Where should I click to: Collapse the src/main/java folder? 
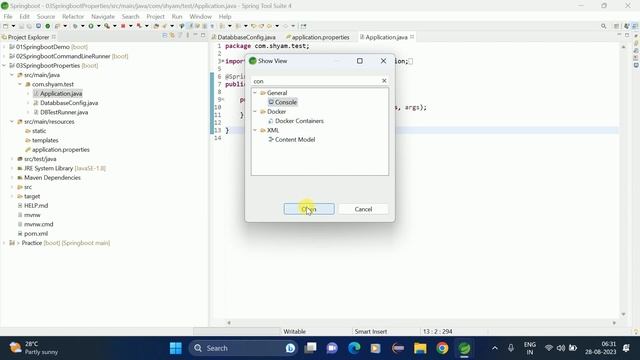[x=12, y=75]
